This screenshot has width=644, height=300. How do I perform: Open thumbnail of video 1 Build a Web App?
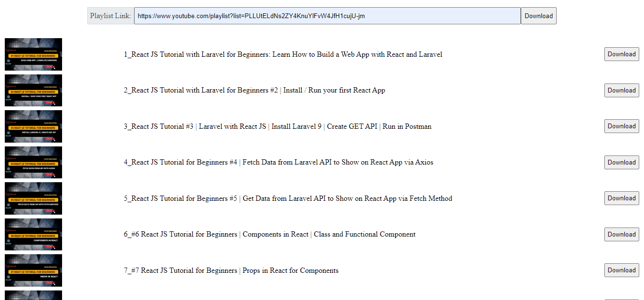(x=33, y=54)
